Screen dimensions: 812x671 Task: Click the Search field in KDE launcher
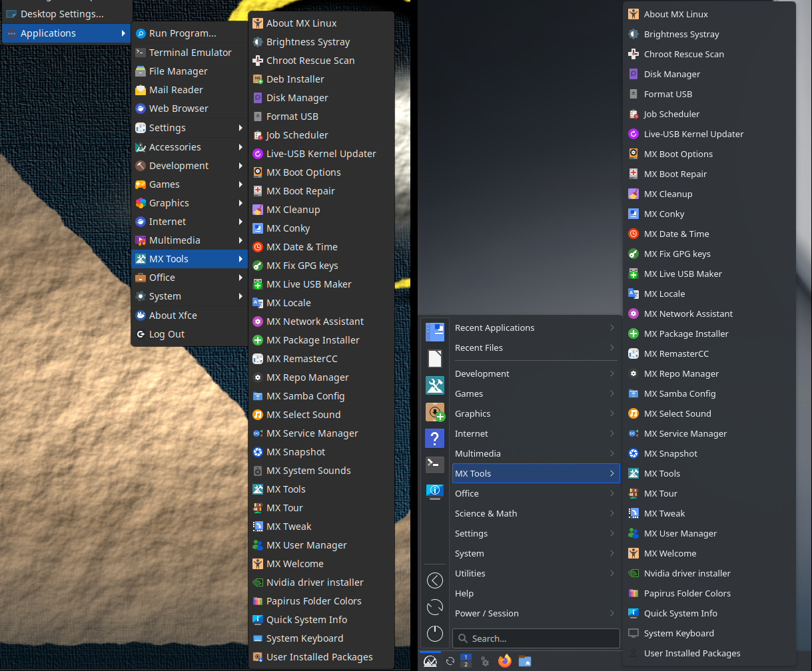536,638
